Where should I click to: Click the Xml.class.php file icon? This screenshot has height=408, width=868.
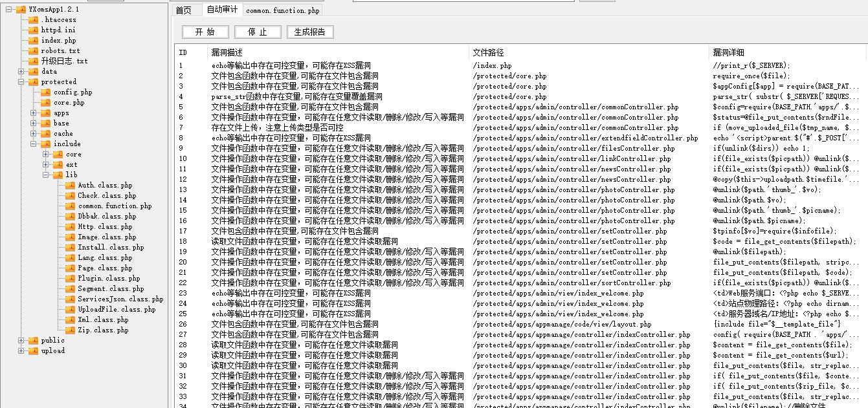coord(71,320)
